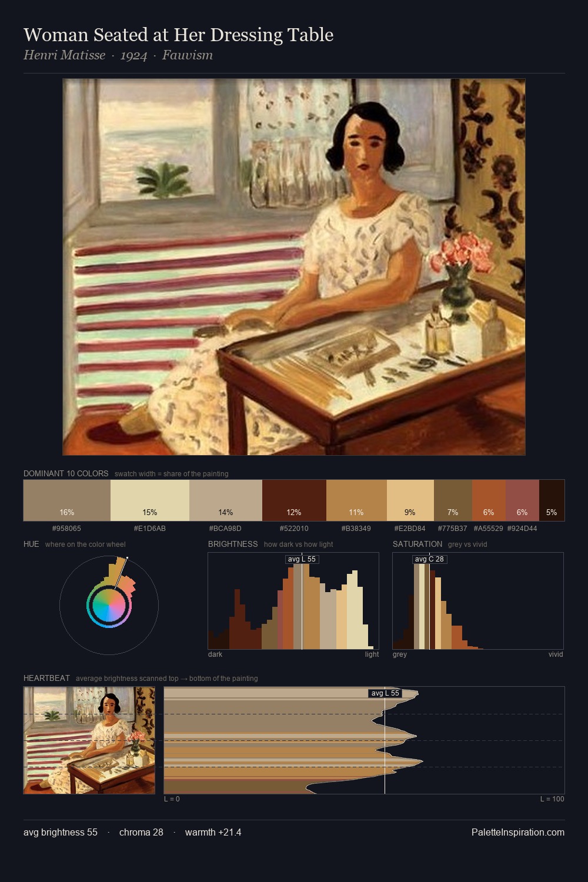Click the SATURATION section heading
Image resolution: width=588 pixels, height=882 pixels.
pos(417,544)
